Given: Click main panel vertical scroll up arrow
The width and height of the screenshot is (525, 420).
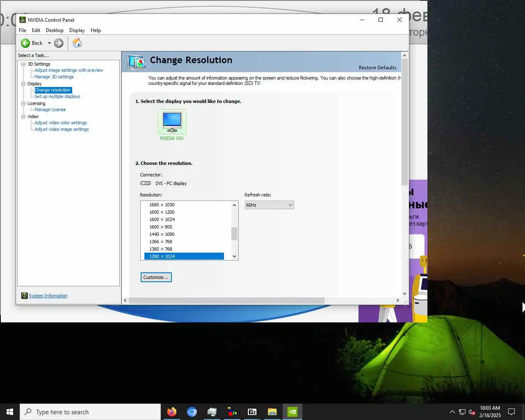Looking at the screenshot, I should (x=404, y=55).
